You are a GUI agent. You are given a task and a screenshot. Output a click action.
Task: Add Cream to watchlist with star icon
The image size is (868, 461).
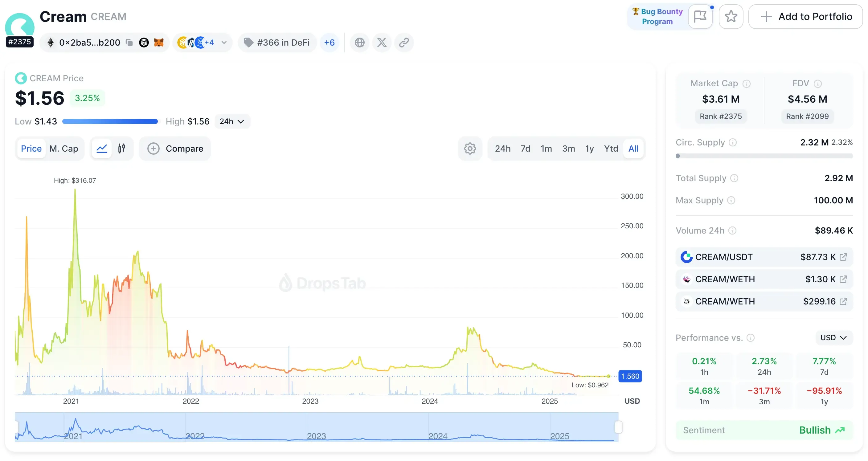[x=731, y=17]
